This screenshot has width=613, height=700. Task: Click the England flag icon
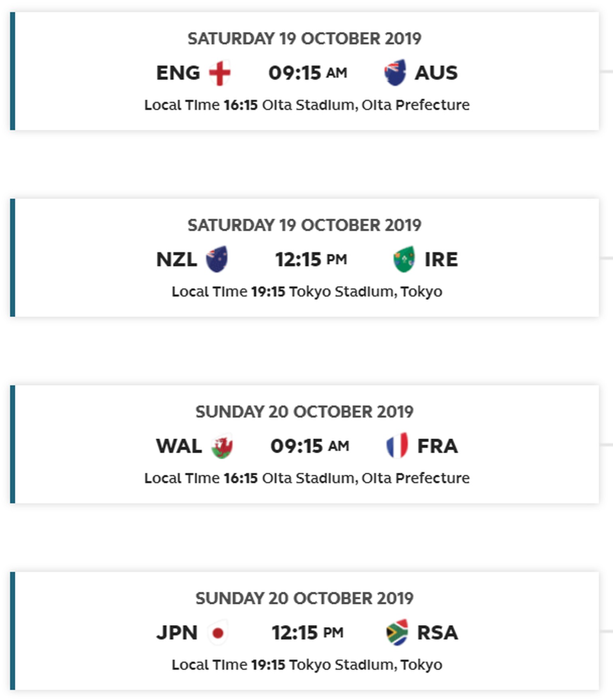[219, 73]
